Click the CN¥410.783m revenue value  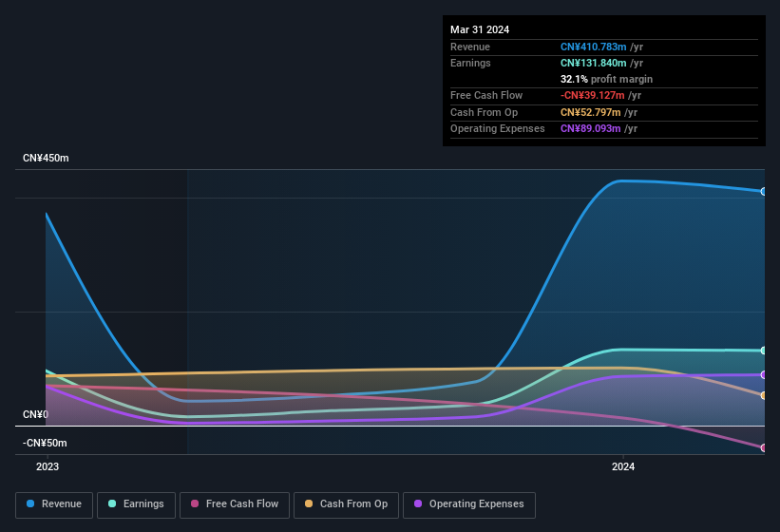[593, 47]
